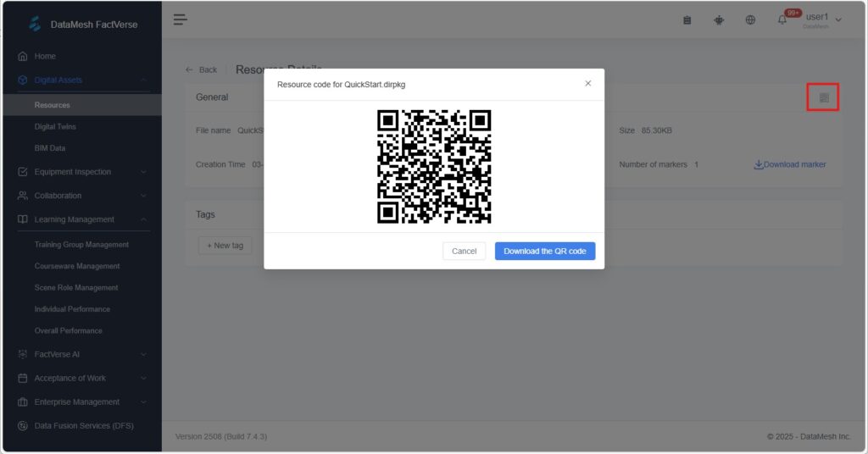
Task: Collapse the Digital Assets menu section
Action: point(143,80)
